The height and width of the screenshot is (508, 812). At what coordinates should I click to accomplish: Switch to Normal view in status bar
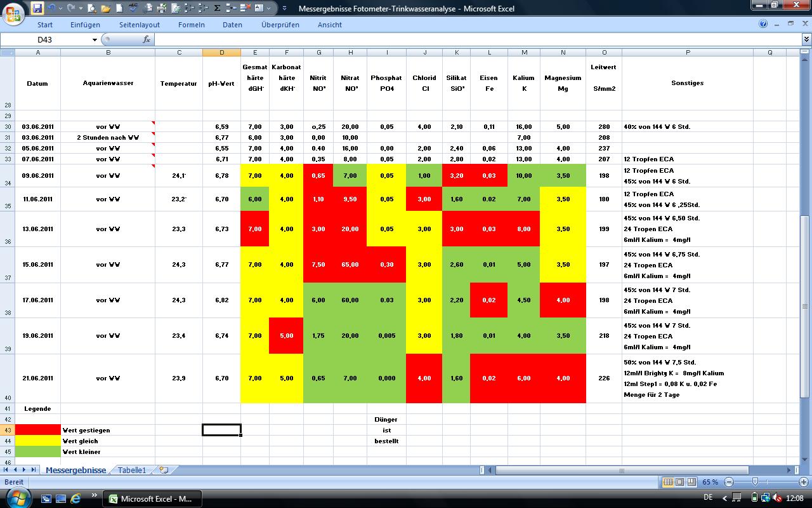pos(668,483)
